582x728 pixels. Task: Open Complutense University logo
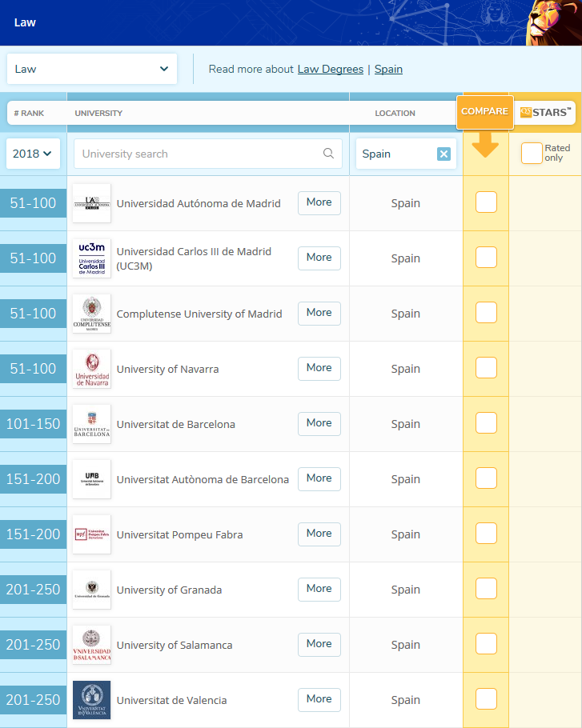91,314
